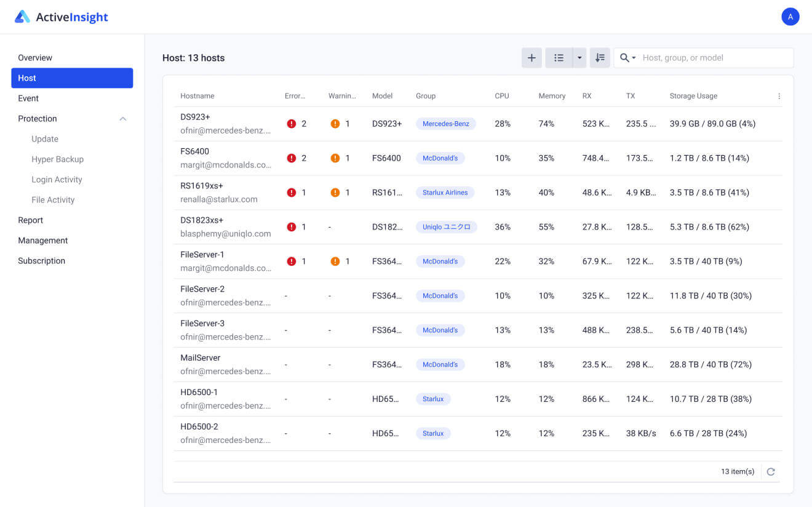Open the MailServer host row

click(x=201, y=358)
